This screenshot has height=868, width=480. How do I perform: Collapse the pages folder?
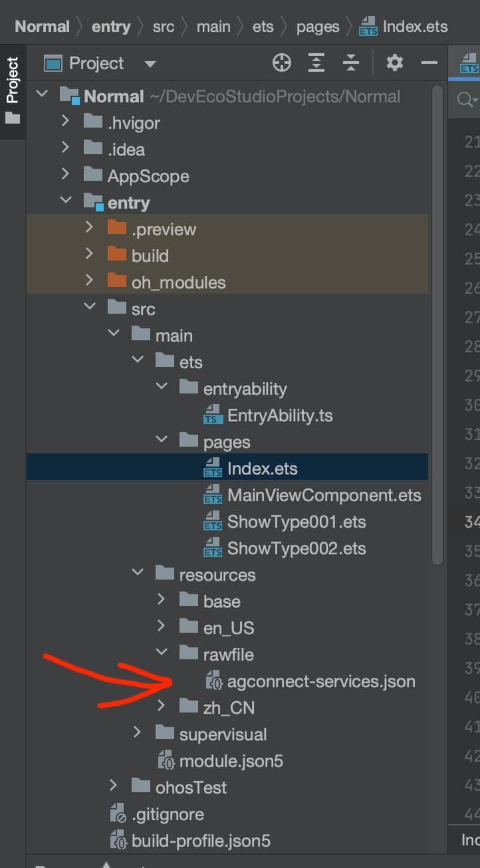161,441
